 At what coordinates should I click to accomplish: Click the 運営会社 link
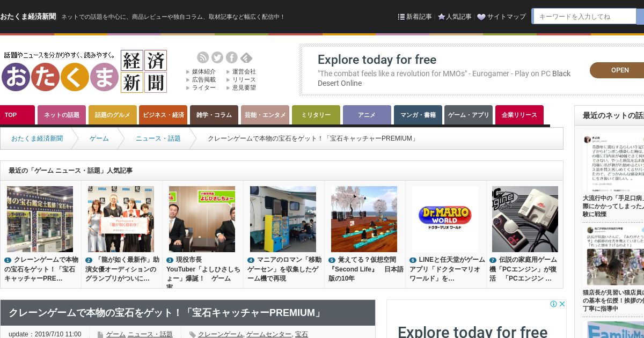click(244, 71)
